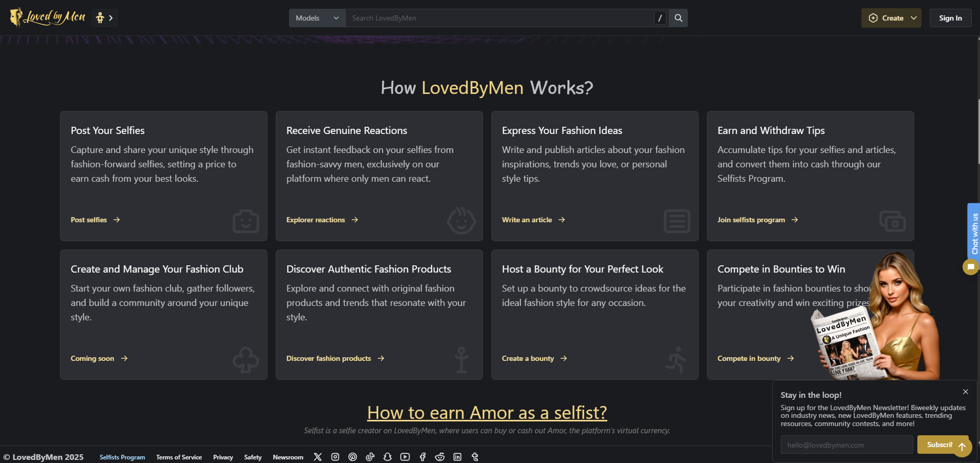Click the Receive Genuine Reactions heading
Viewport: 980px width, 463px height.
pos(347,130)
